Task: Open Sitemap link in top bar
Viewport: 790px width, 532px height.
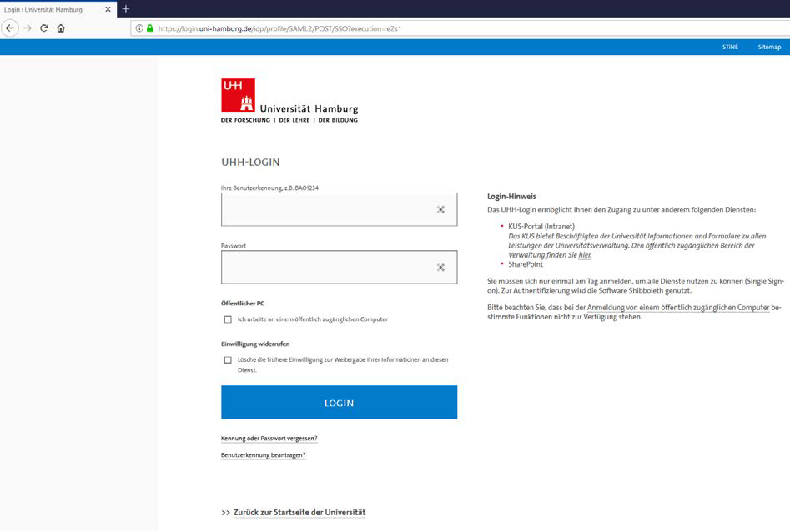Action: click(769, 47)
